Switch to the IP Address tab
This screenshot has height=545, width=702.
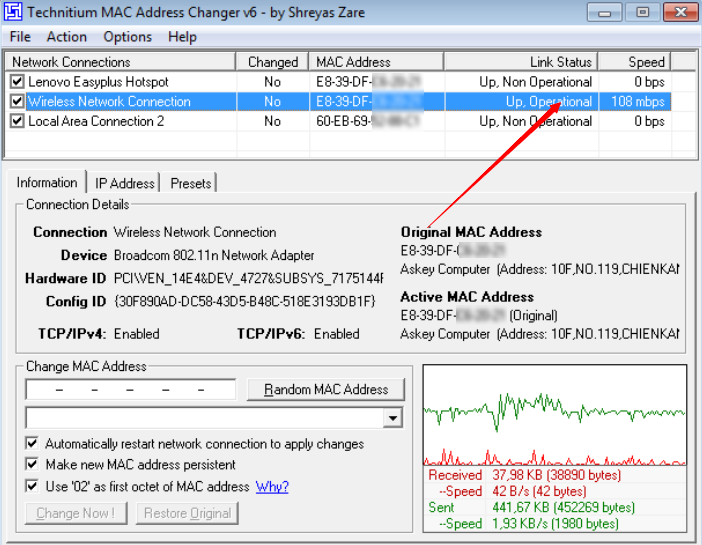pos(124,183)
